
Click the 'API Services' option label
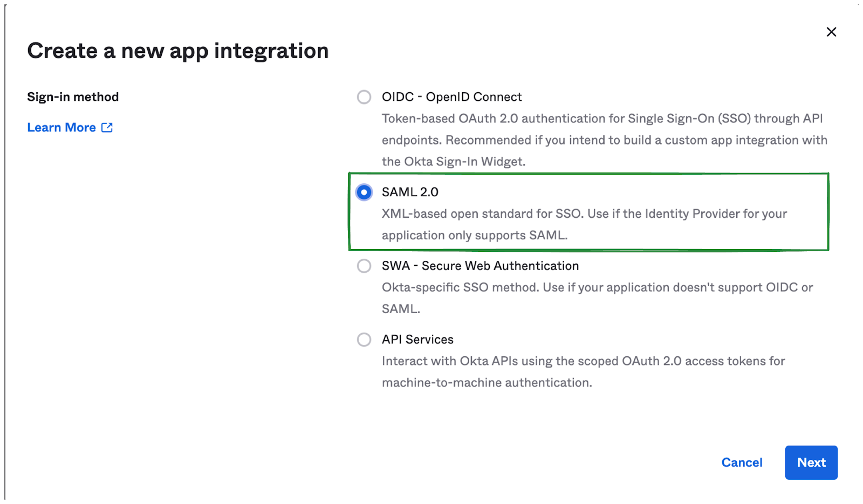click(417, 340)
